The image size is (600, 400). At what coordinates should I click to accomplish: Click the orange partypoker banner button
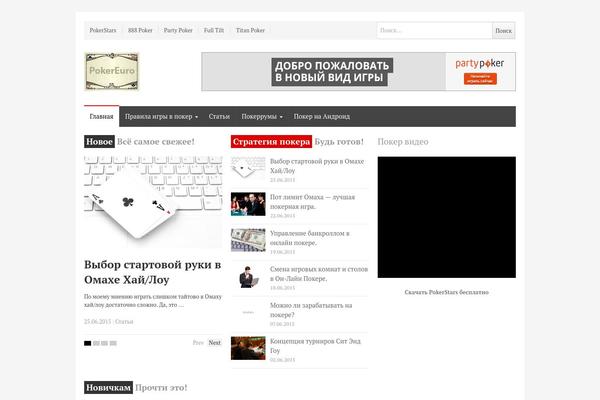click(x=480, y=79)
